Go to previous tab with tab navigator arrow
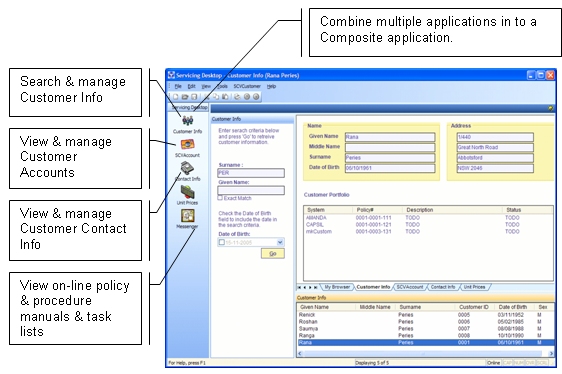This screenshot has width=562, height=374. [305, 288]
